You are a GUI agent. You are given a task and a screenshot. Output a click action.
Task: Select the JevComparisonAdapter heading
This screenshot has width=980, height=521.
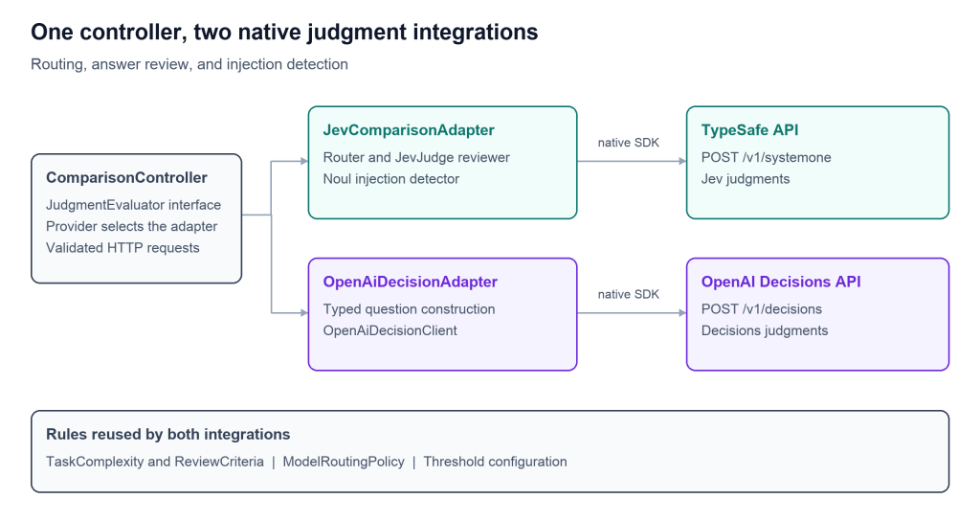(409, 130)
